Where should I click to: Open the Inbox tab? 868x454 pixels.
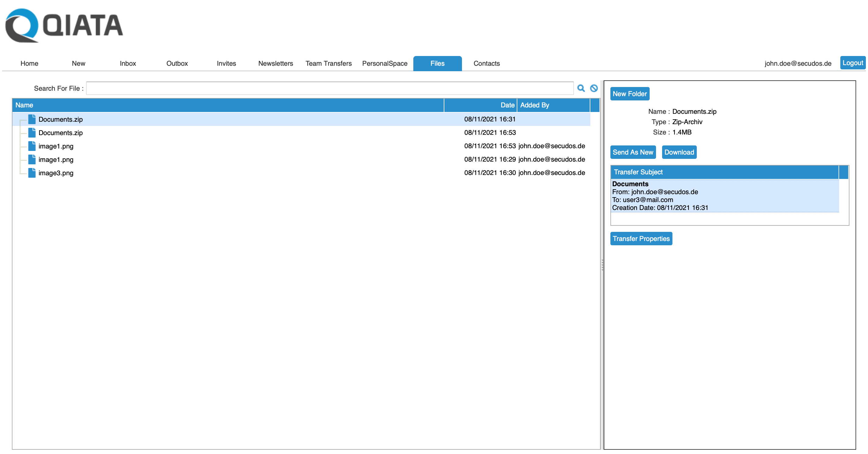click(128, 63)
